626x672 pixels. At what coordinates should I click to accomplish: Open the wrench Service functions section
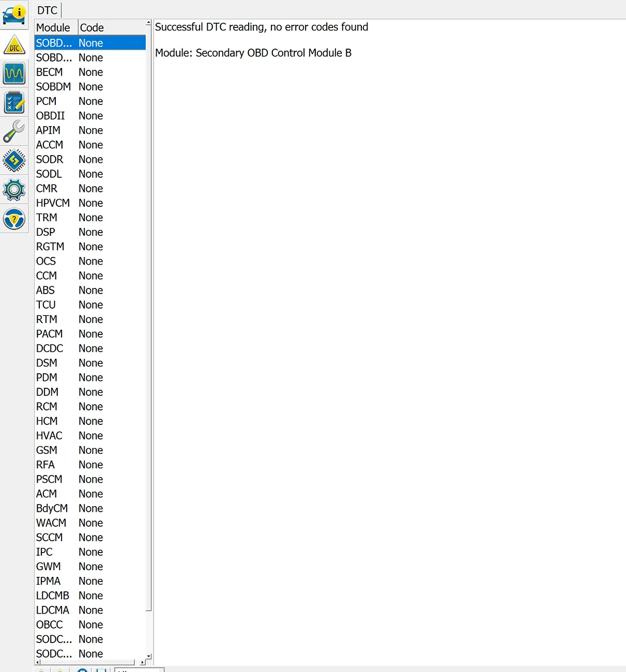14,132
